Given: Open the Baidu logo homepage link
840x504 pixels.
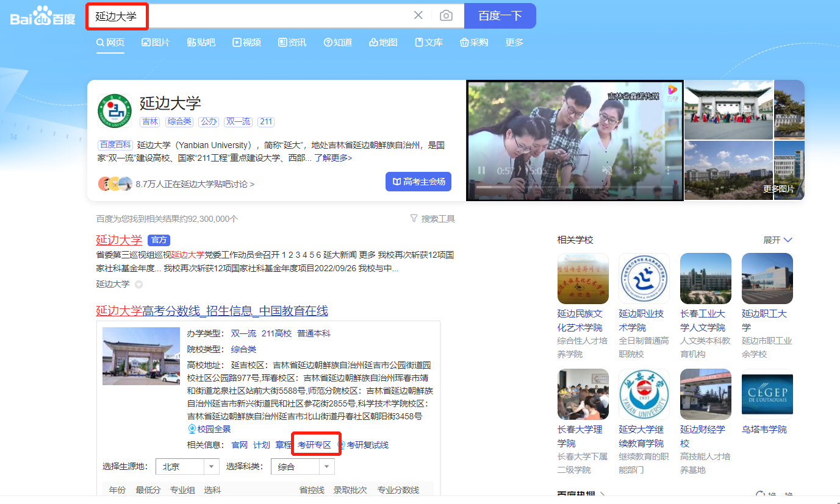Looking at the screenshot, I should tap(43, 16).
